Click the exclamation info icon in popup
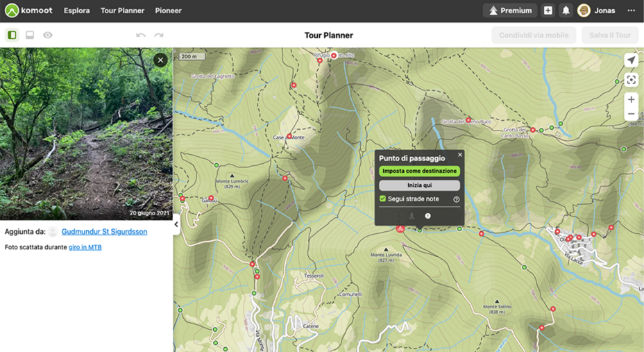644x352 pixels. (427, 216)
